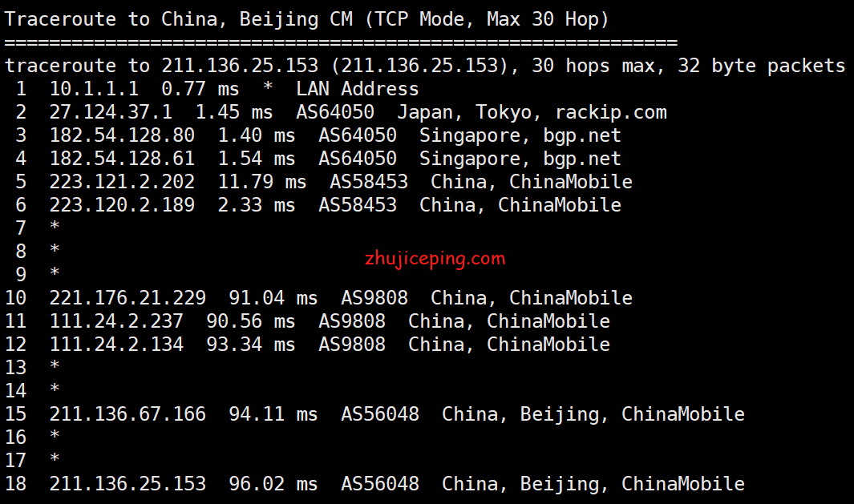Screen dimensions: 854x504
Task: Click the 11.79 ms latency value
Action: (x=262, y=182)
